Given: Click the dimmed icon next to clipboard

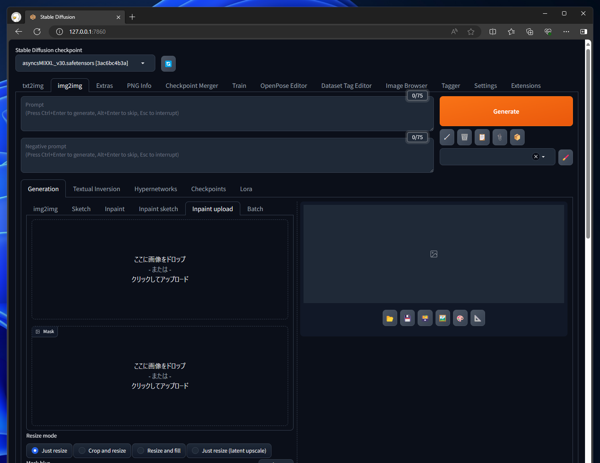Looking at the screenshot, I should click(500, 137).
